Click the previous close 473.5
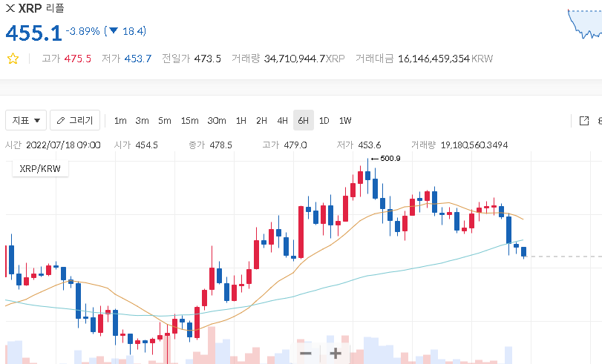 click(207, 59)
